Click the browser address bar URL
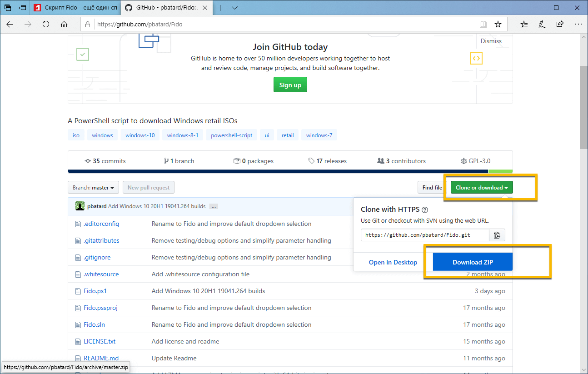This screenshot has width=588, height=374. (140, 24)
